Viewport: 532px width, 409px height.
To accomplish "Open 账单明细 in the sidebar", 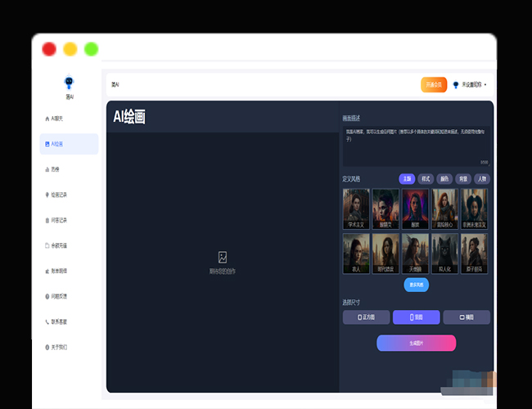I will coord(56,271).
